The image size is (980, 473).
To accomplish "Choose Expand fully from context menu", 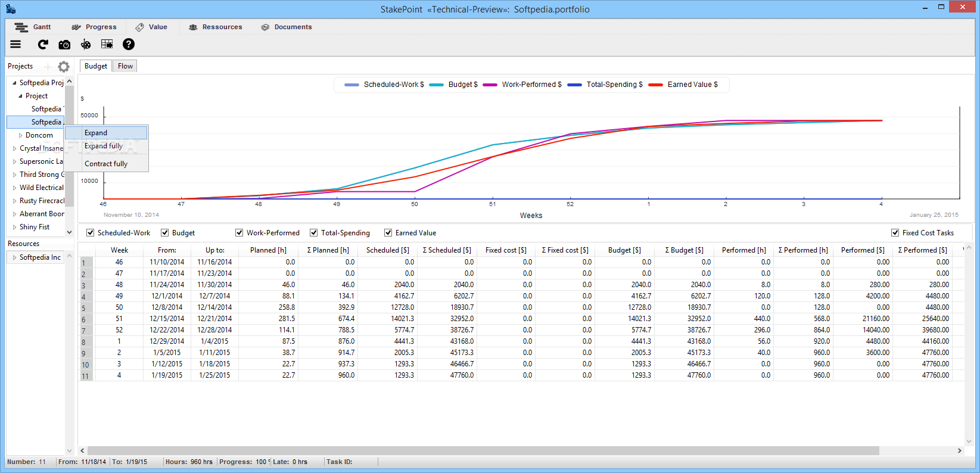I will [x=106, y=146].
